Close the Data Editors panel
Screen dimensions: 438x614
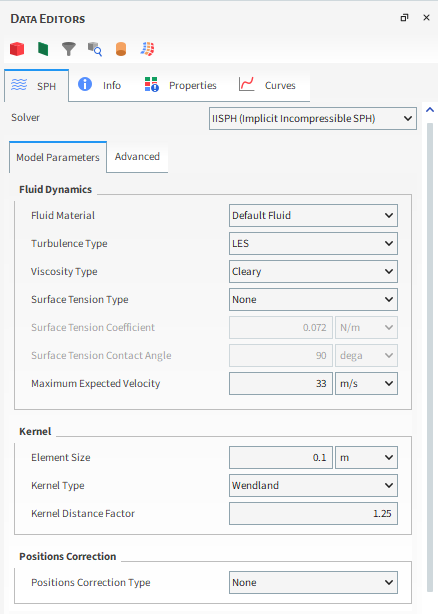click(426, 18)
